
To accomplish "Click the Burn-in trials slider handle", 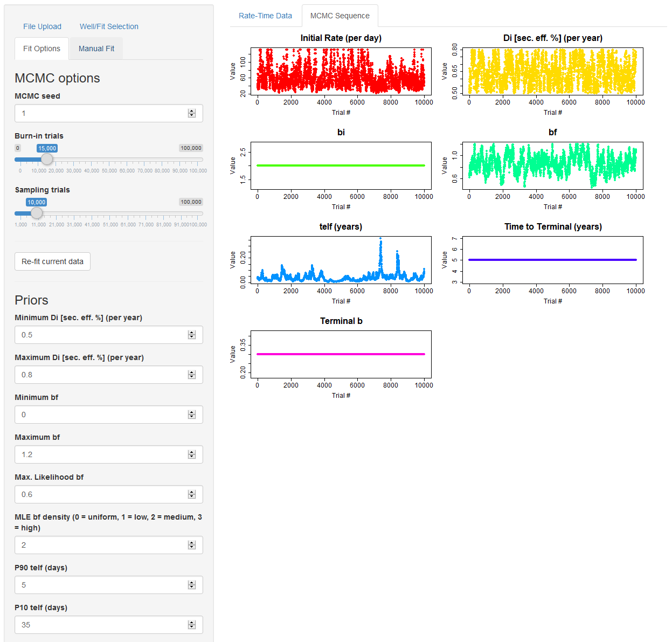I will pos(47,159).
